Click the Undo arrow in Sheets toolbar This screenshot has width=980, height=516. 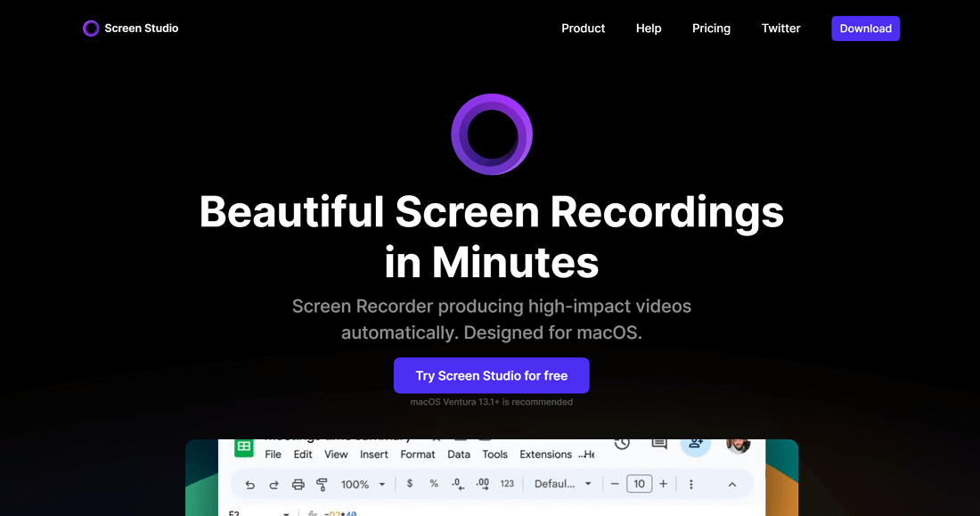tap(250, 485)
